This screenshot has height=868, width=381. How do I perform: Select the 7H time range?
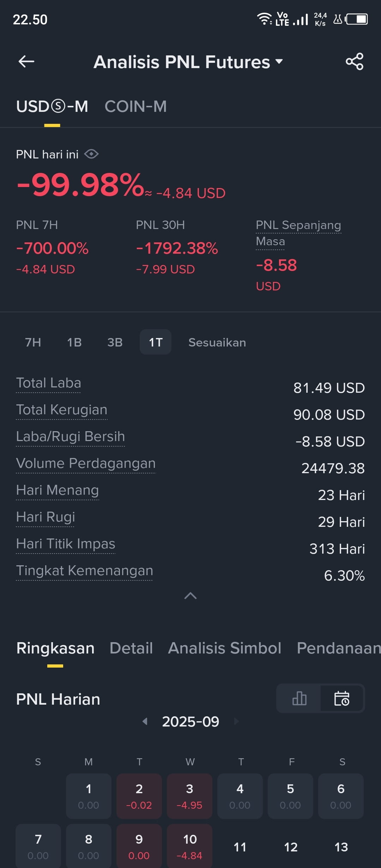point(33,342)
